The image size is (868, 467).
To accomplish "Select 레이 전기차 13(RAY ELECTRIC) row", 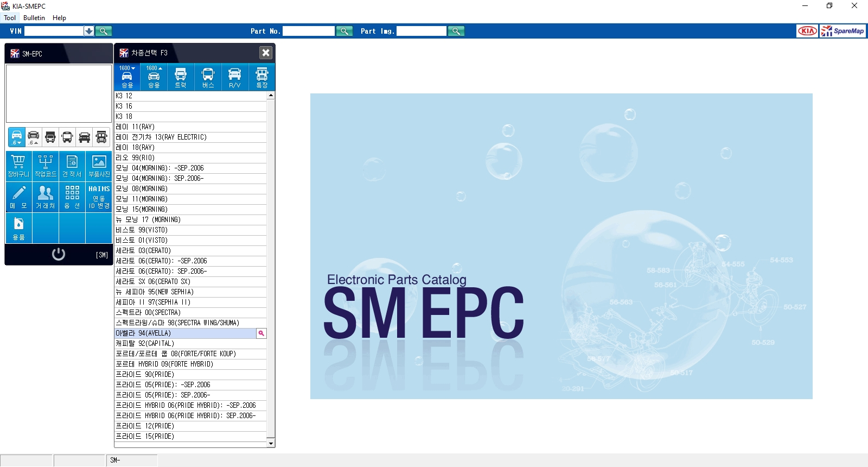I will tap(190, 137).
